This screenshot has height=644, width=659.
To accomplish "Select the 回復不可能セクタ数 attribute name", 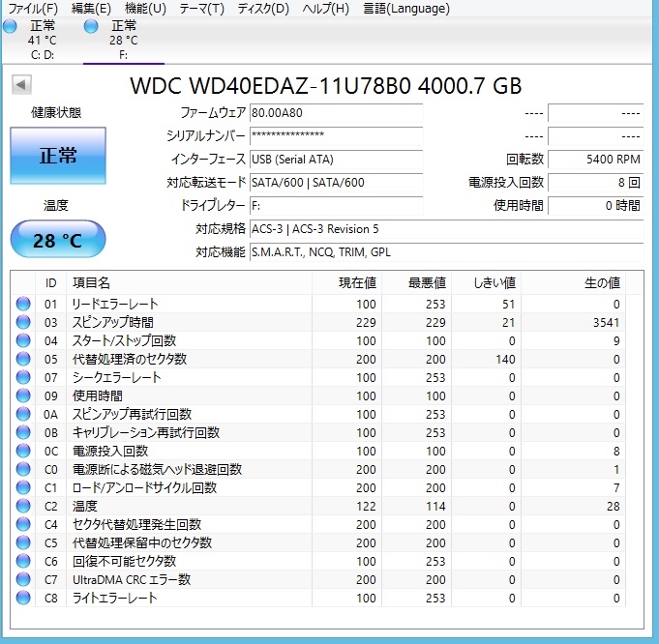I will click(x=125, y=561).
